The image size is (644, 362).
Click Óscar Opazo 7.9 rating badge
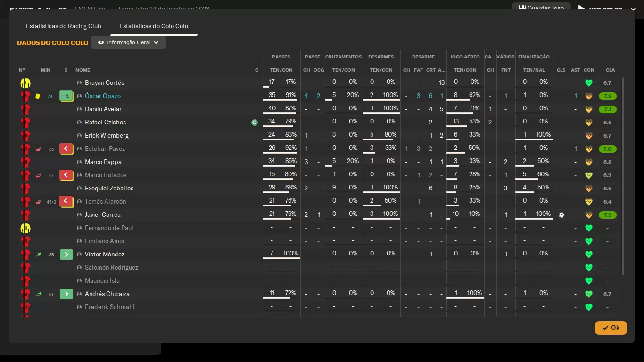tap(607, 96)
